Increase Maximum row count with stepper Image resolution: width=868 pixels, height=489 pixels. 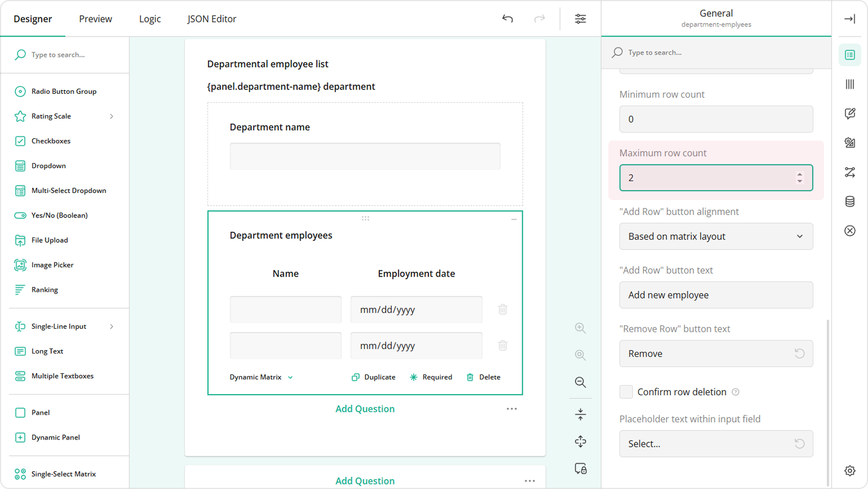pos(799,175)
